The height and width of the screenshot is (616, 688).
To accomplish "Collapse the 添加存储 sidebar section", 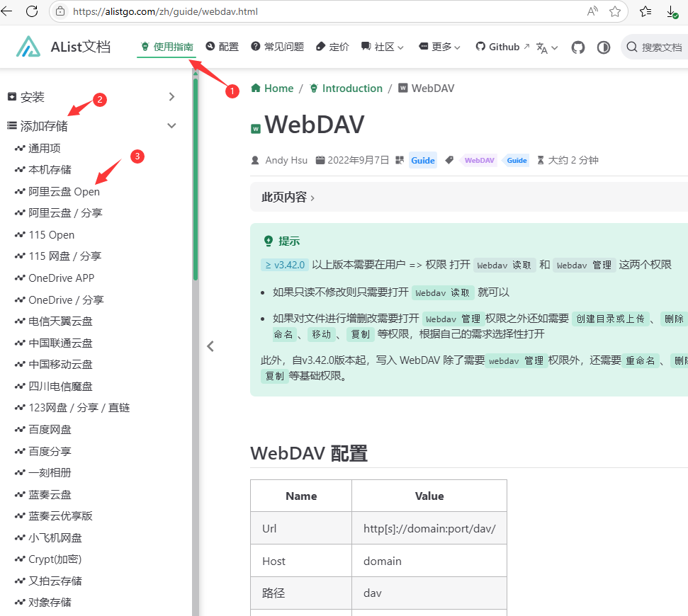I will pyautogui.click(x=91, y=126).
